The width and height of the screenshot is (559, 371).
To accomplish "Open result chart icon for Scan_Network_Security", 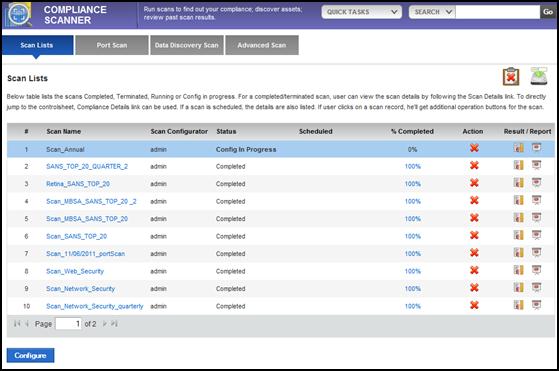I will click(x=519, y=287).
